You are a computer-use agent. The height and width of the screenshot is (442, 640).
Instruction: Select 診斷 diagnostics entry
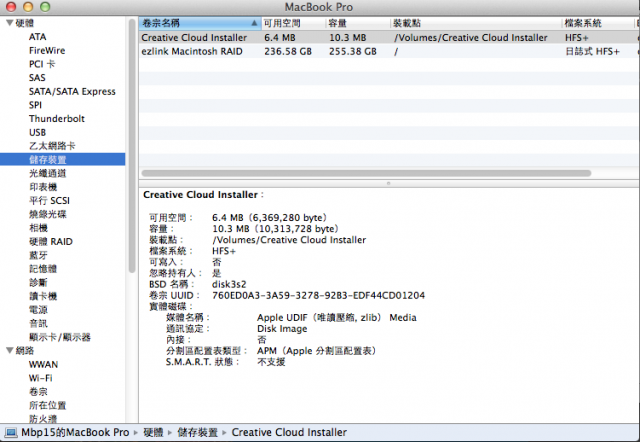[38, 282]
